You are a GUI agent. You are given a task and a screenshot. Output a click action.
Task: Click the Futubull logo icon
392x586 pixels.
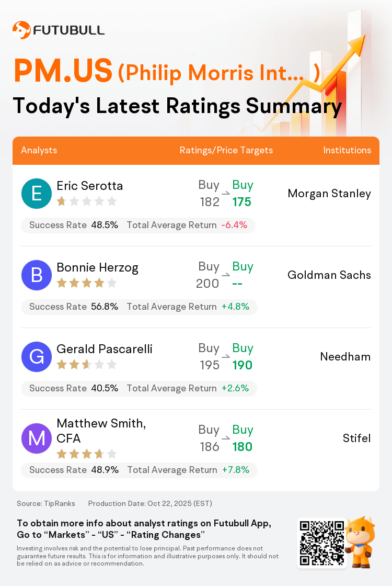pyautogui.click(x=21, y=30)
